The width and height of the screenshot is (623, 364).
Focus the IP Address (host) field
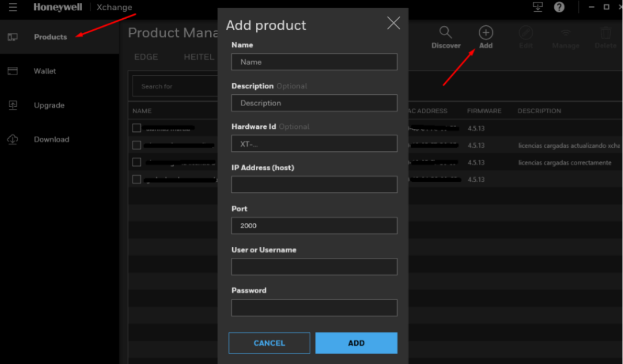[314, 185]
